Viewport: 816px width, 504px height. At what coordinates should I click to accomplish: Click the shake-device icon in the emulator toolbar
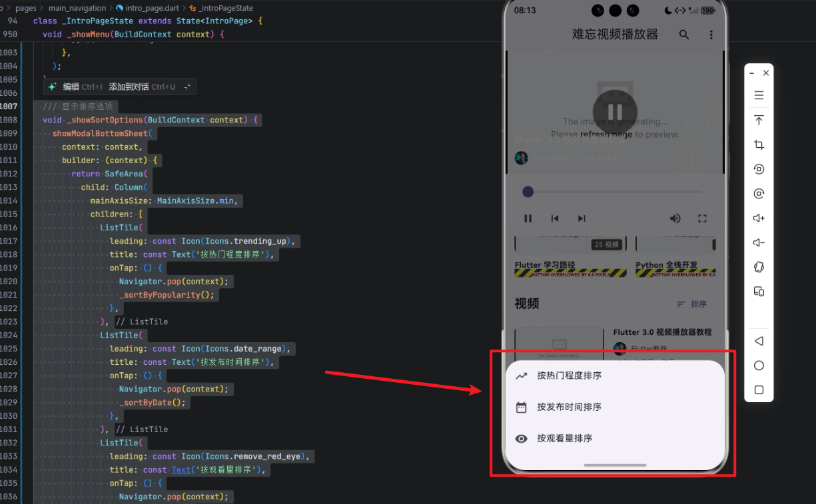[759, 267]
